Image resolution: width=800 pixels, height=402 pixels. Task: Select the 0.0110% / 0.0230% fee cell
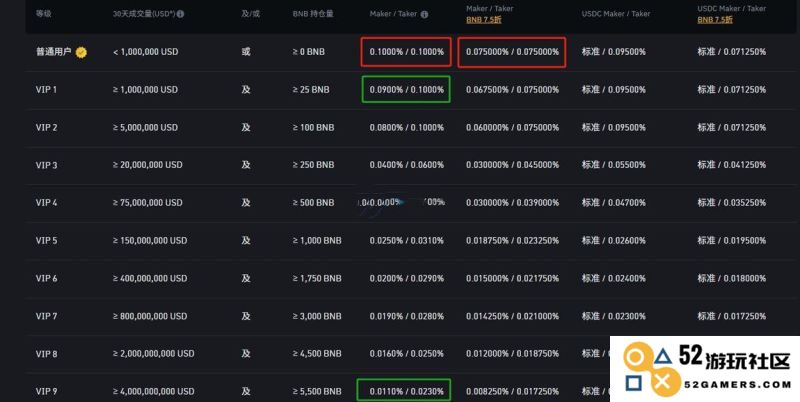(x=407, y=391)
